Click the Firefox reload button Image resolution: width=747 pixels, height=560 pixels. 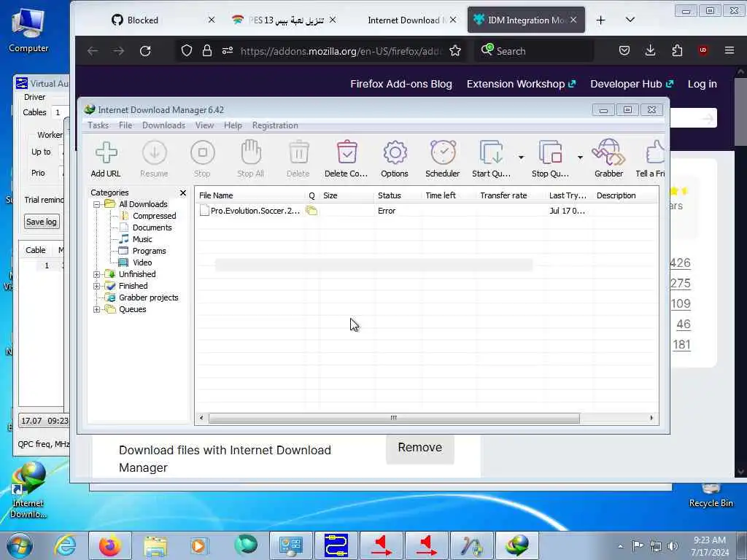tap(145, 50)
